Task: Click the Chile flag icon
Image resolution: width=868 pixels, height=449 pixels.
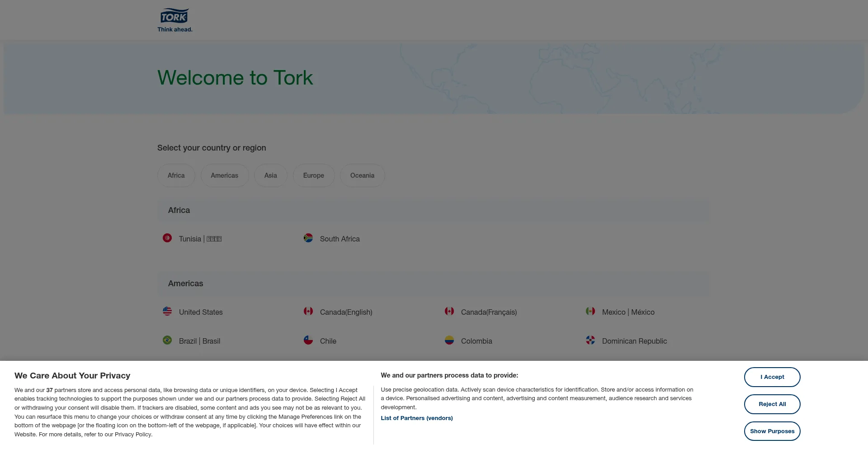Action: [x=308, y=340]
